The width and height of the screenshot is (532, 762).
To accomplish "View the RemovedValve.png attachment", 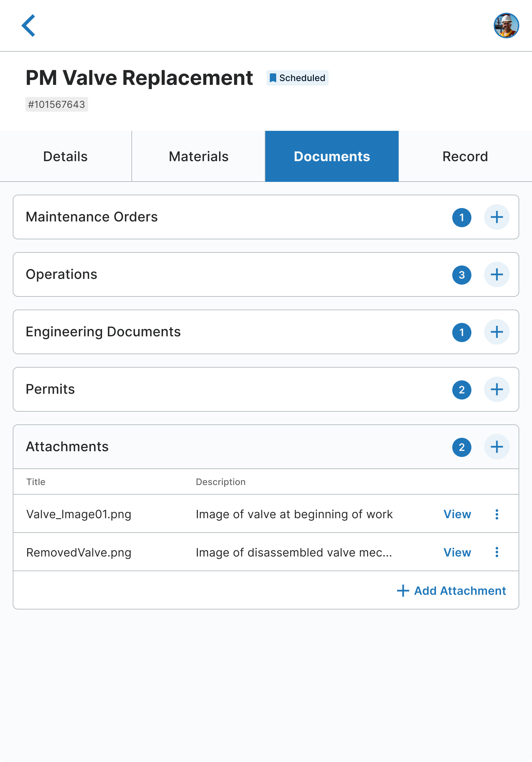I will click(457, 552).
